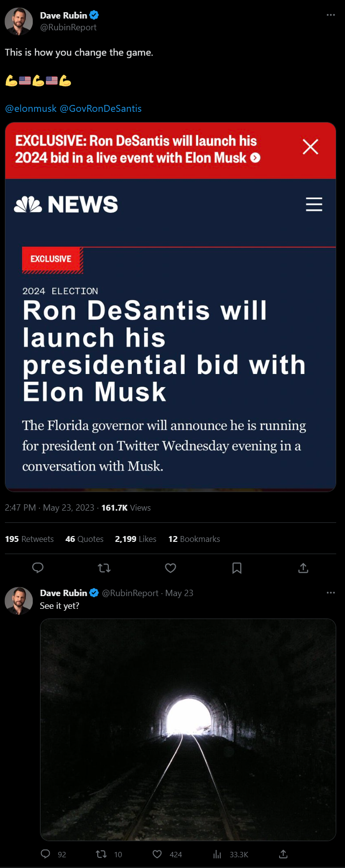Open the hamburger menu on the NBC News header
The width and height of the screenshot is (345, 868).
coord(314,204)
